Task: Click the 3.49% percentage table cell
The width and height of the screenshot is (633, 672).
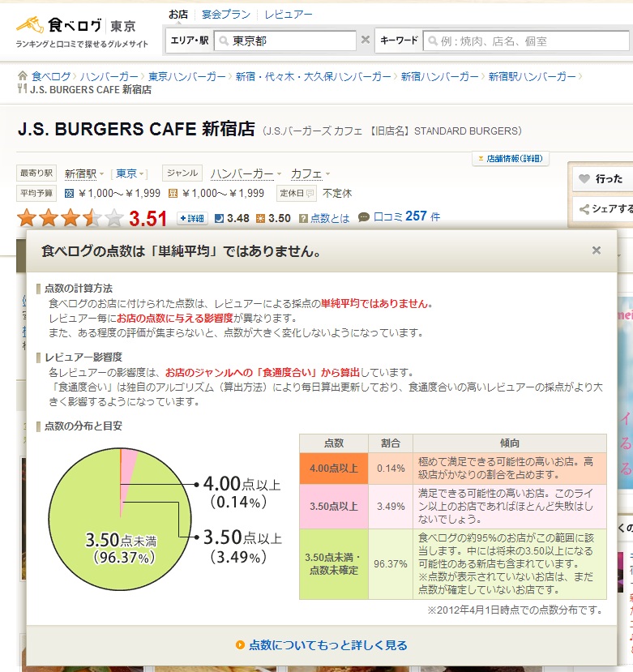Action: (x=391, y=506)
